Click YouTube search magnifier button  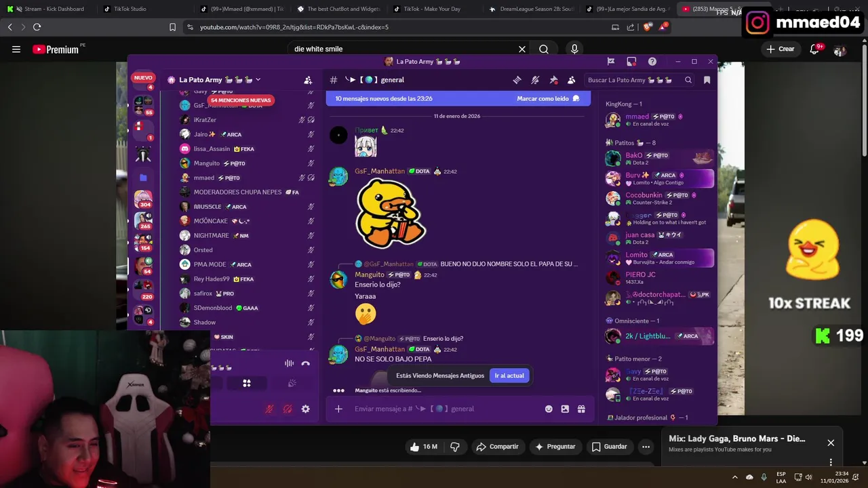pos(544,49)
